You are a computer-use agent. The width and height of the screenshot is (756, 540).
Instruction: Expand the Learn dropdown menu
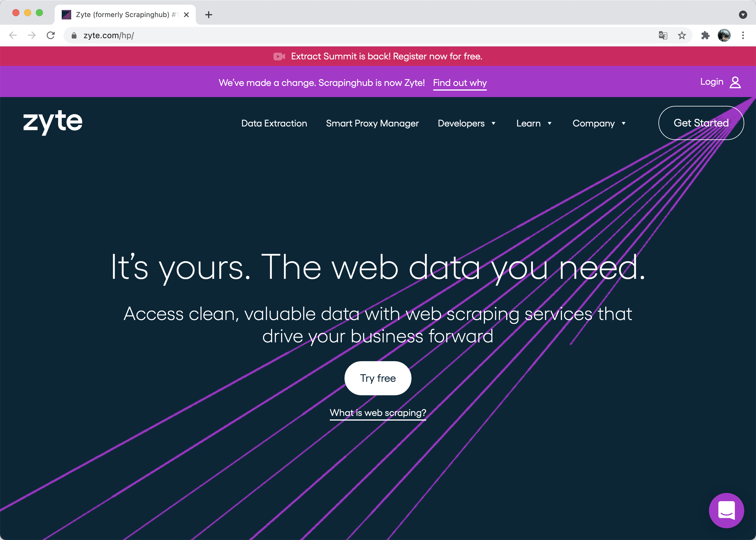click(534, 123)
